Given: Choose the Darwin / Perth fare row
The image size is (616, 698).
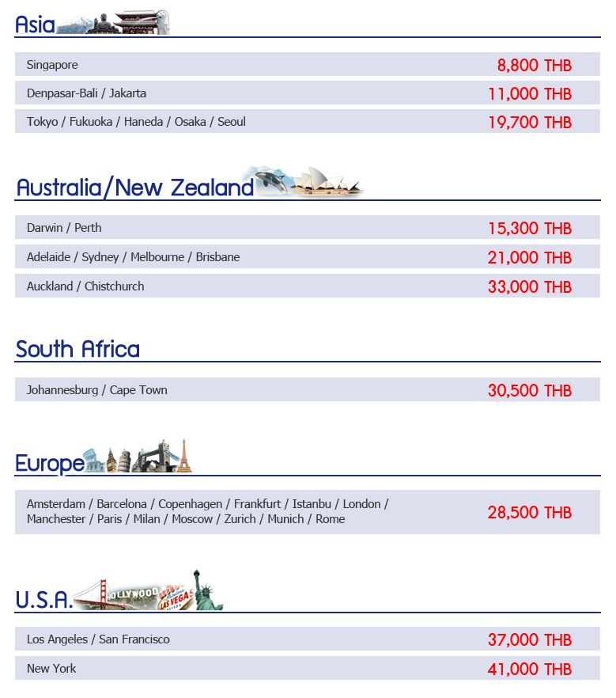Looking at the screenshot, I should 307,228.
